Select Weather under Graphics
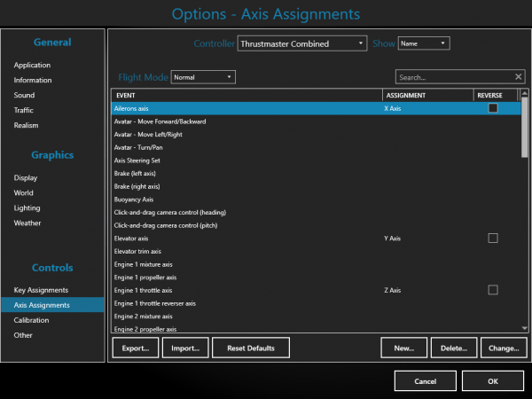 pos(27,223)
